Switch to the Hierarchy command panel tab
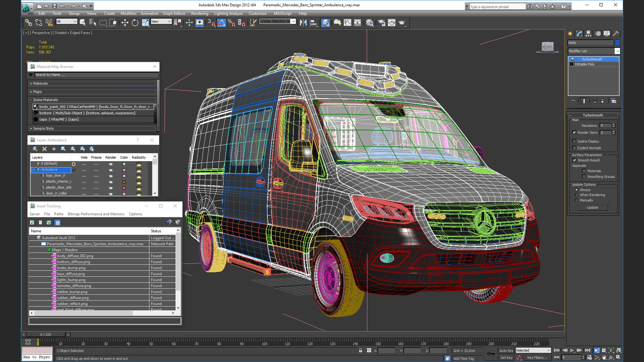 [x=588, y=34]
